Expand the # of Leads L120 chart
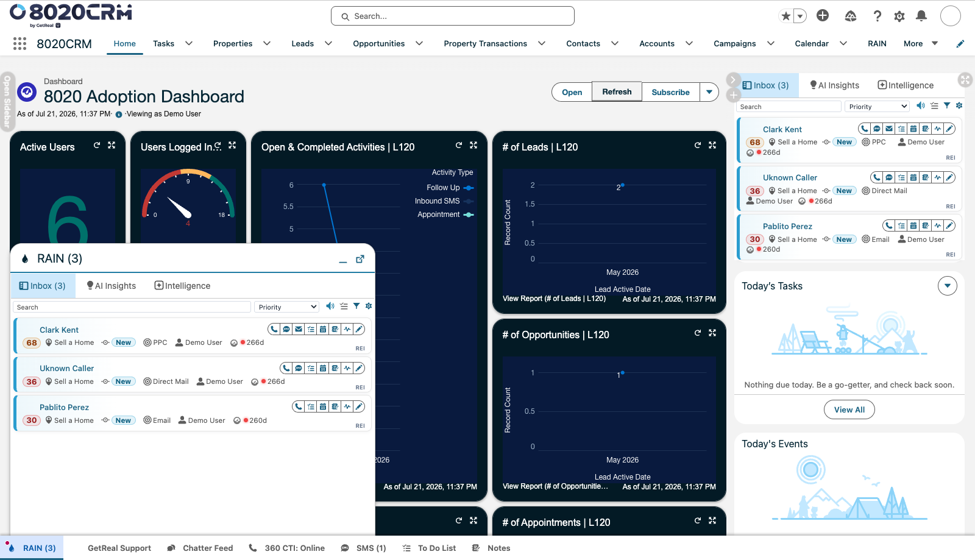Viewport: 975px width, 560px height. tap(712, 145)
